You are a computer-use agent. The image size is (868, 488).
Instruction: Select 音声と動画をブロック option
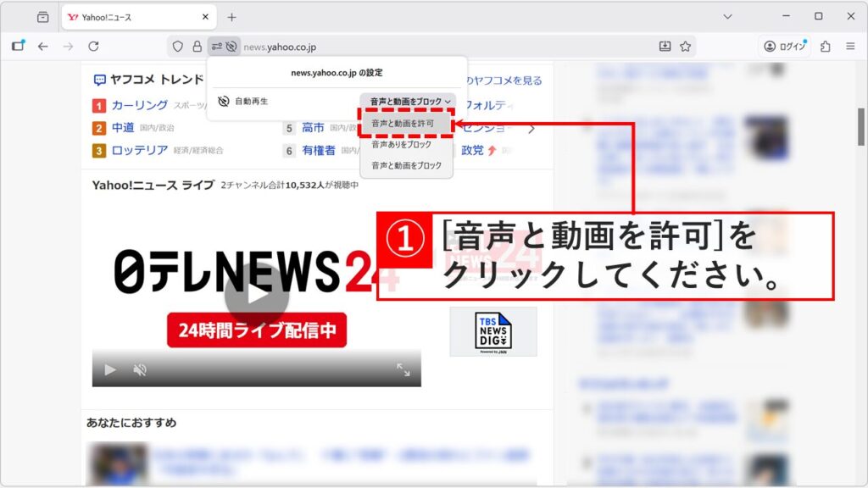coord(406,164)
